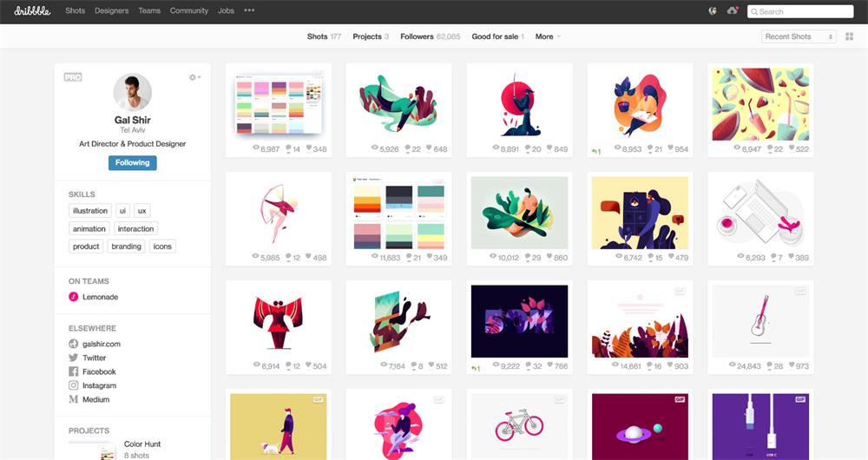The height and width of the screenshot is (460, 868).
Task: Click the ux skill tag
Action: pyautogui.click(x=142, y=211)
